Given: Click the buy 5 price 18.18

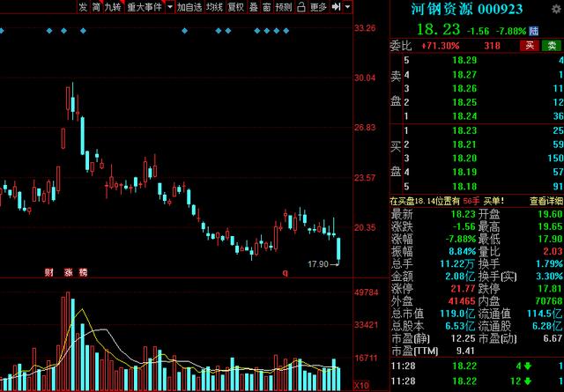Looking at the screenshot, I should (464, 187).
